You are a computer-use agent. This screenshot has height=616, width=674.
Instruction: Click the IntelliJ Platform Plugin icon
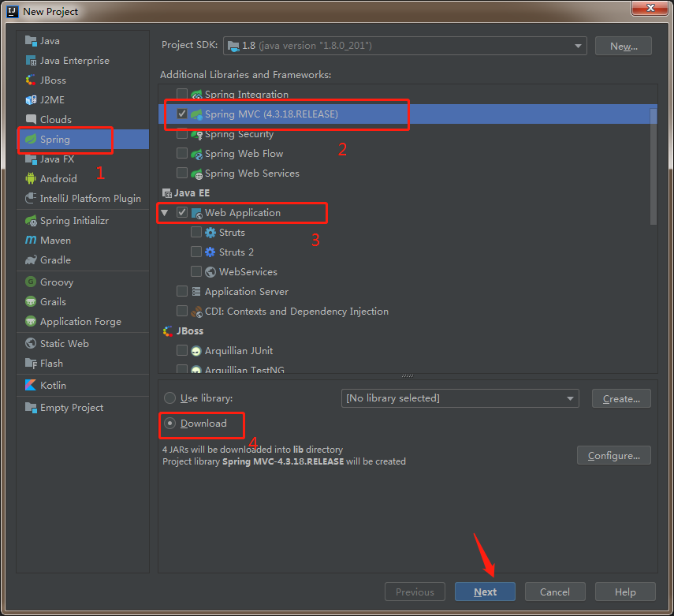(31, 198)
